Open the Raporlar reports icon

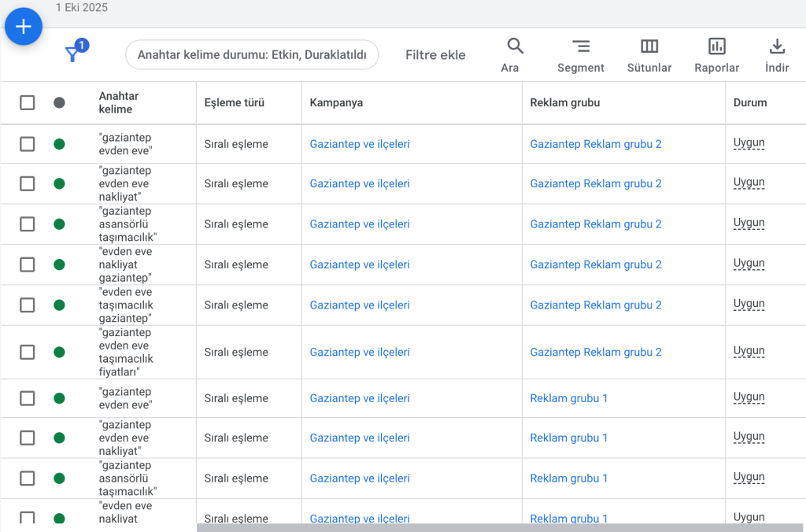(716, 46)
